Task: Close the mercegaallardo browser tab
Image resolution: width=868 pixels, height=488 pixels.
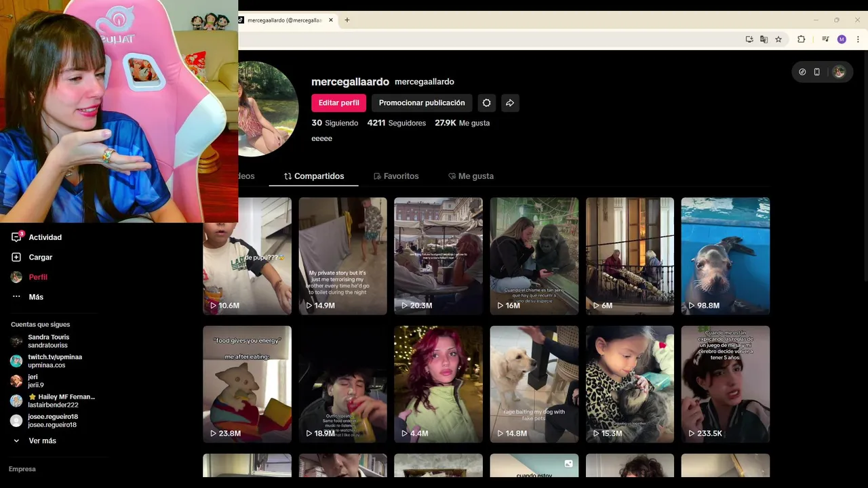Action: click(331, 20)
